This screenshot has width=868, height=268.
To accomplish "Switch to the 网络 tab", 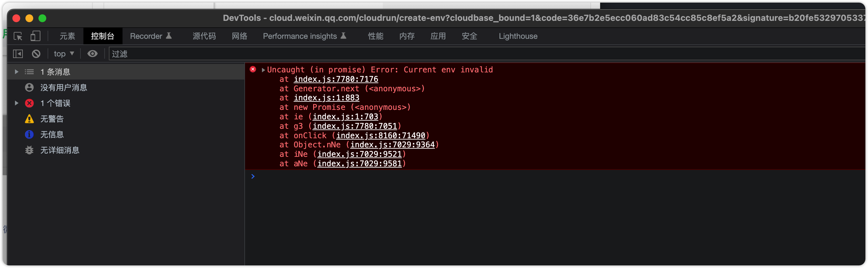I will coord(239,36).
